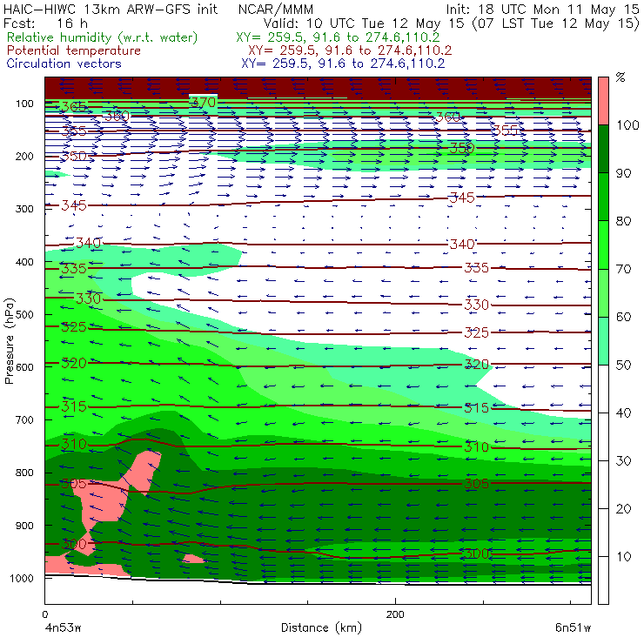Viewport: 644px width, 644px height.
Task: Click the 'NCAR/MMM' header text
Action: click(276, 9)
